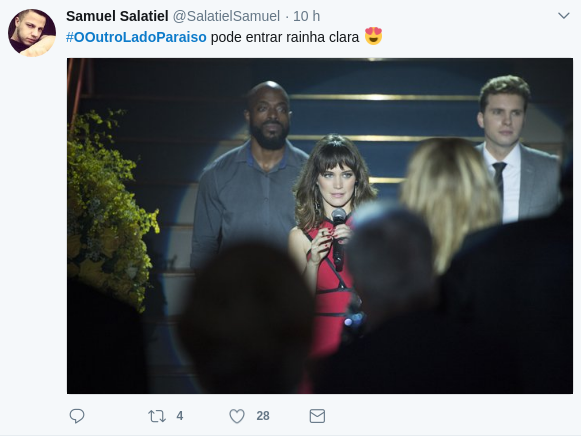Send tweet via the envelope message icon
581x437 pixels.
(317, 416)
